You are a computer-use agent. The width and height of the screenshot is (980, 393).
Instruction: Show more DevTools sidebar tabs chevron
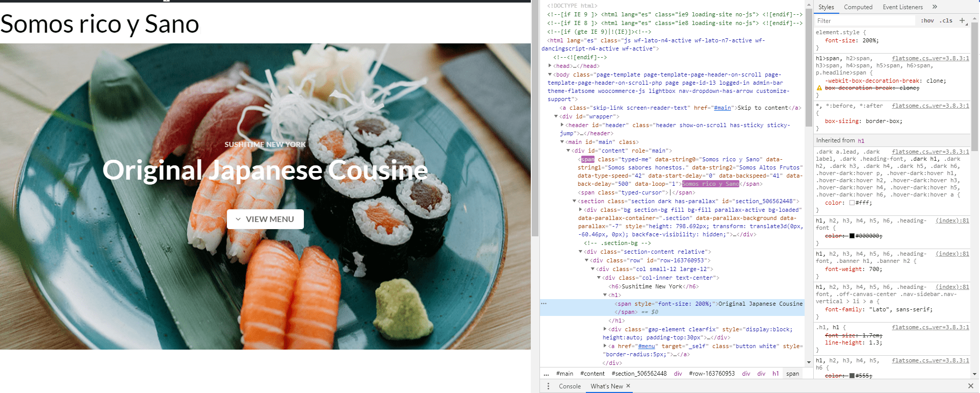coord(935,7)
